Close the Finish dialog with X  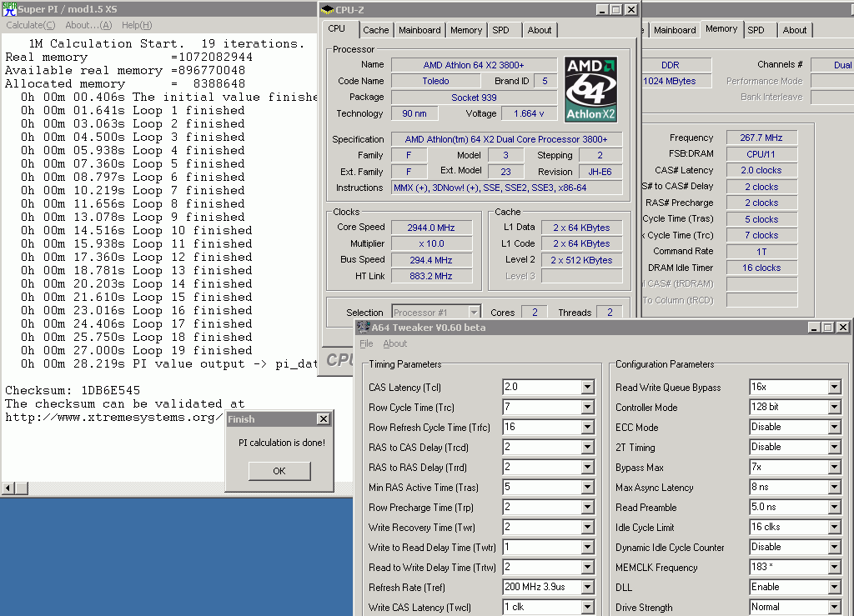[323, 418]
